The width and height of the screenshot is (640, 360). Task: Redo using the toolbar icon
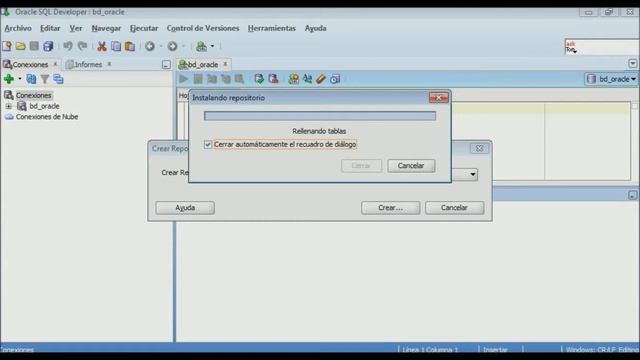point(82,46)
